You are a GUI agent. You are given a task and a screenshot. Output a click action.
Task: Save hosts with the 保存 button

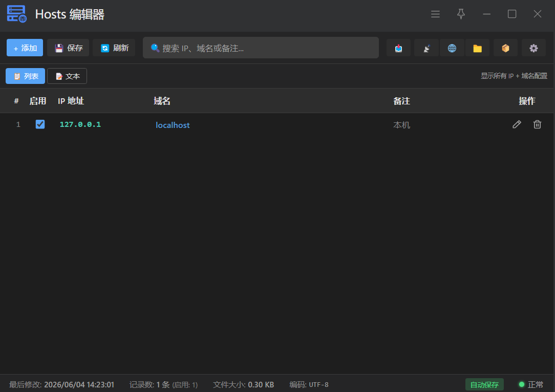coord(68,48)
